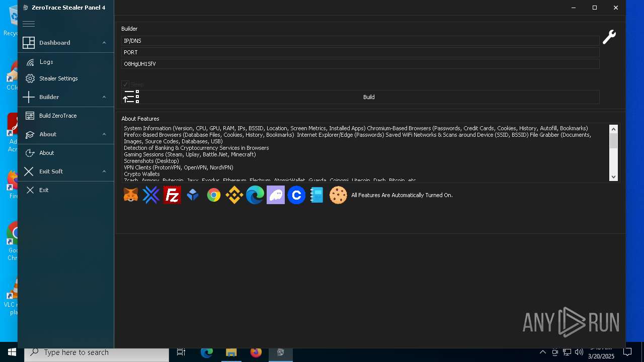Maximize the ZeroTrace window
644x362 pixels.
[x=595, y=8]
